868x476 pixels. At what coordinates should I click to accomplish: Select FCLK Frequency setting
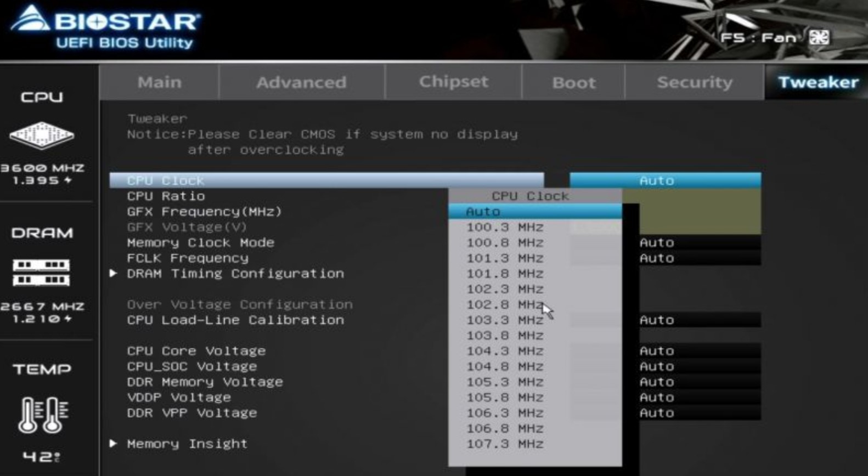tap(188, 258)
